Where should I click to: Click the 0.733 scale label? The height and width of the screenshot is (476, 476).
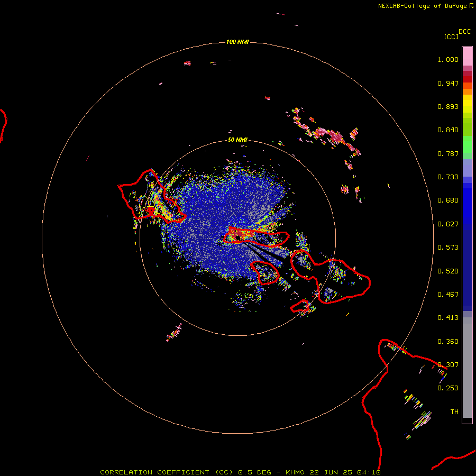click(x=448, y=177)
